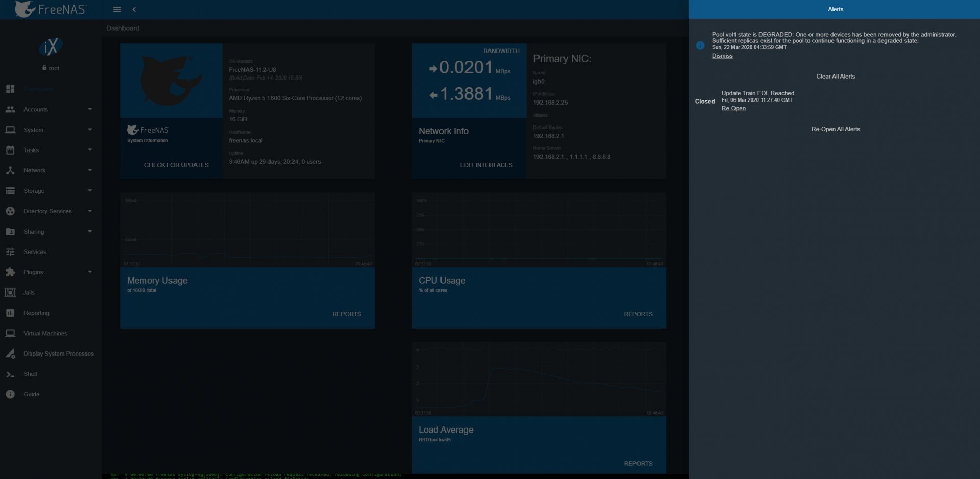This screenshot has width=980, height=479.
Task: Click CHECK FOR UPDATES button
Action: [176, 165]
